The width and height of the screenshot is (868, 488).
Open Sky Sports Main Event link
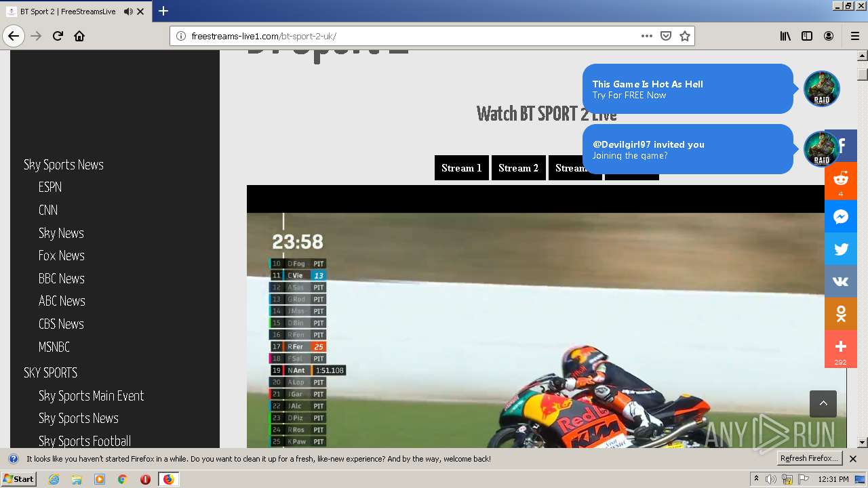pos(92,396)
